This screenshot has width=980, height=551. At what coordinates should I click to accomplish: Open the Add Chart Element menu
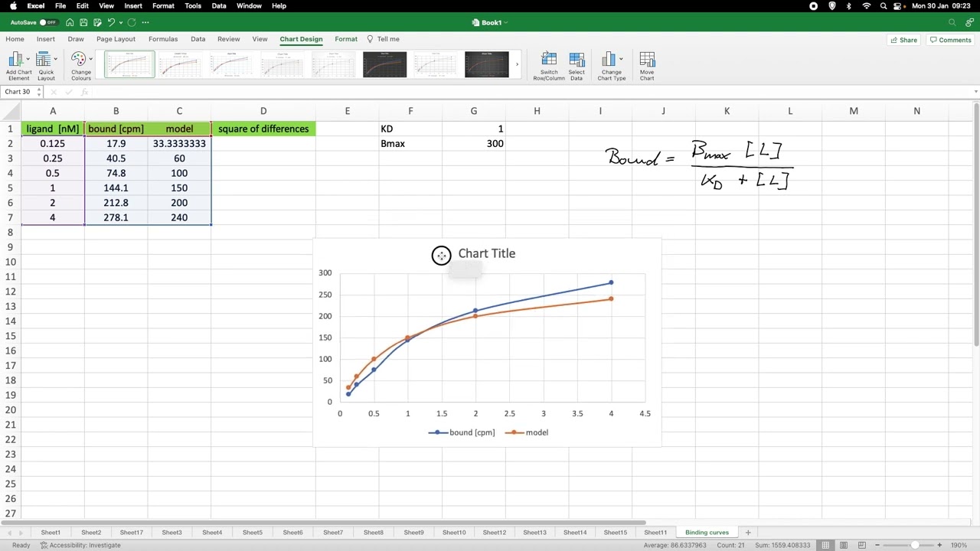[19, 67]
